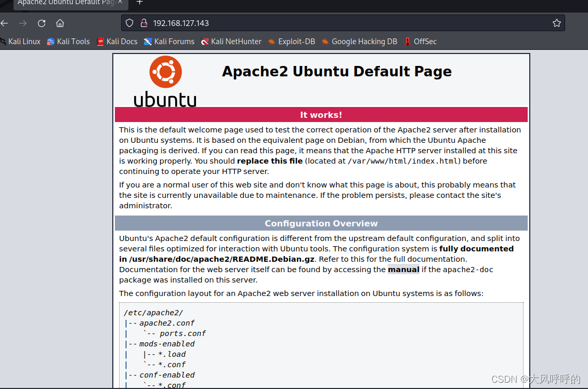
Task: Click the /etc/apache2/ line in tree
Action: coord(153,313)
